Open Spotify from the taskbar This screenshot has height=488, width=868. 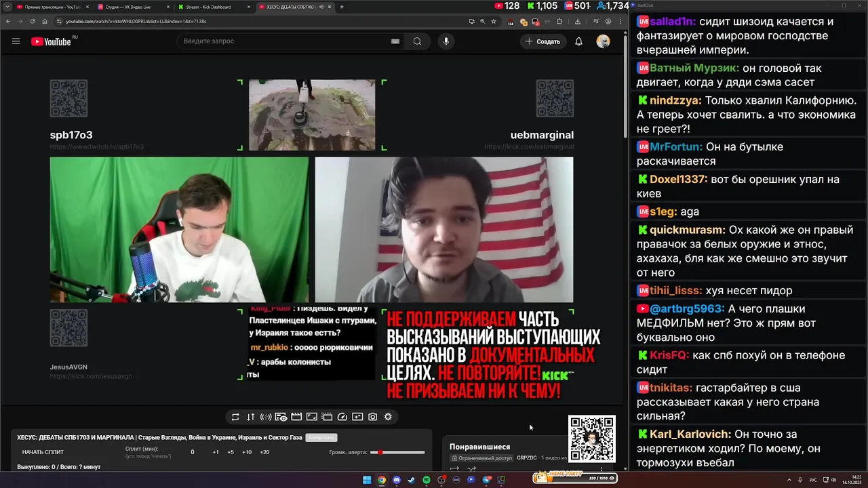(x=427, y=480)
